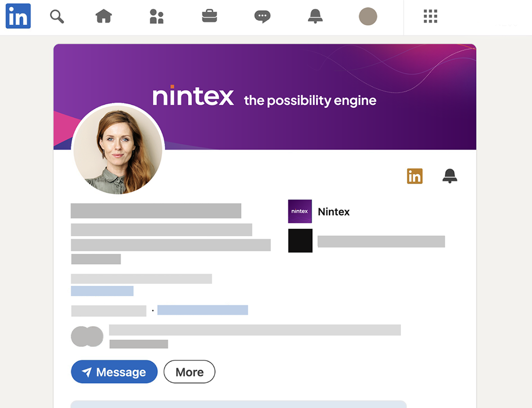Open Messaging speech bubble icon
The image size is (532, 408).
point(262,17)
